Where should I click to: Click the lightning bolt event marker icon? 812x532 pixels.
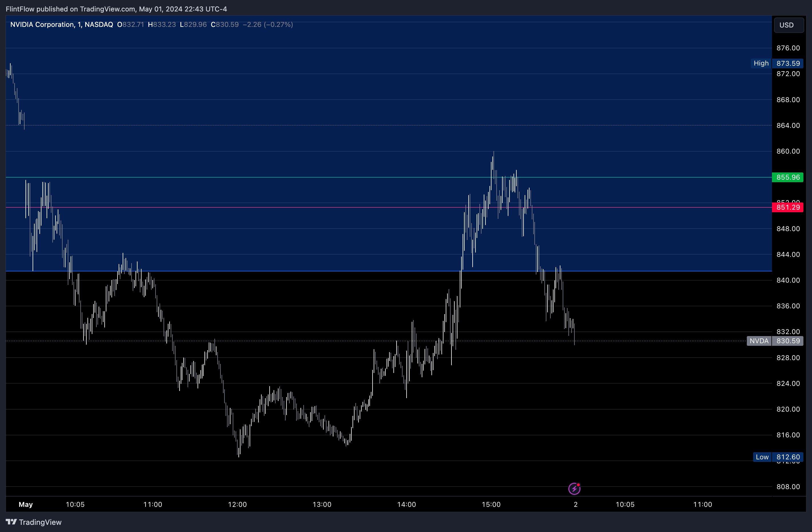(574, 489)
